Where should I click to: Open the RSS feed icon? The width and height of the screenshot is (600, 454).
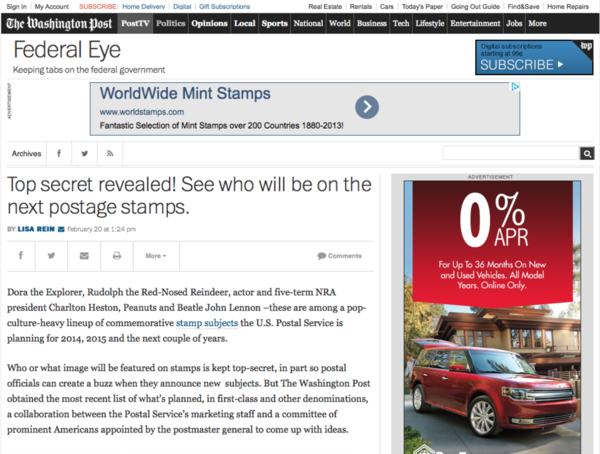point(110,154)
